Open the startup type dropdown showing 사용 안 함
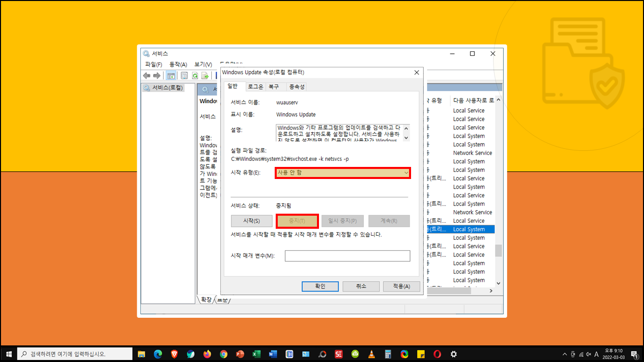644x362 pixels. (x=343, y=172)
